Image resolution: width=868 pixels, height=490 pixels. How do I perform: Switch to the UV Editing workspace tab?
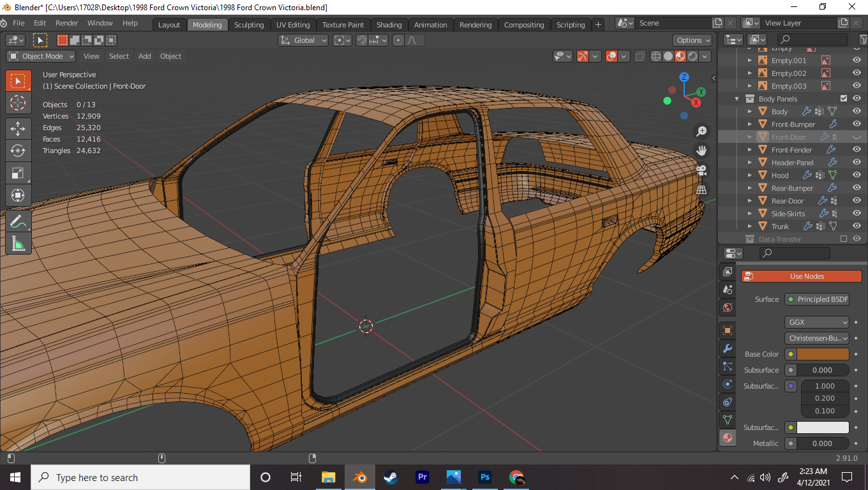pyautogui.click(x=293, y=25)
